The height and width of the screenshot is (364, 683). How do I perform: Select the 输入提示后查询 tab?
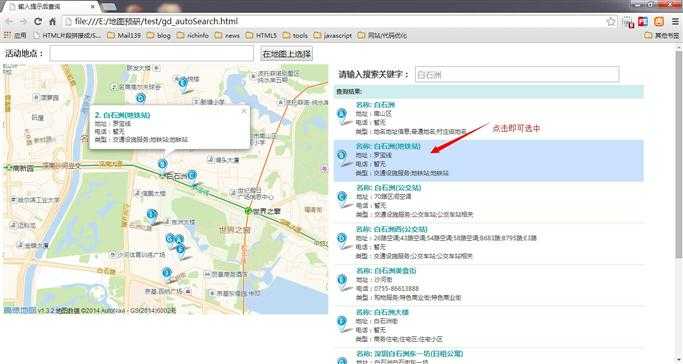pos(50,7)
